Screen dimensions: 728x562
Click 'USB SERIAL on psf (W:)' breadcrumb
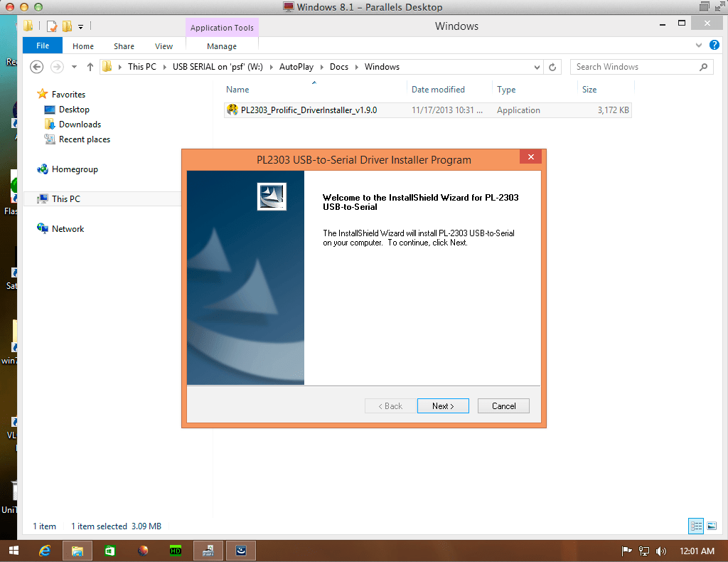(x=218, y=66)
